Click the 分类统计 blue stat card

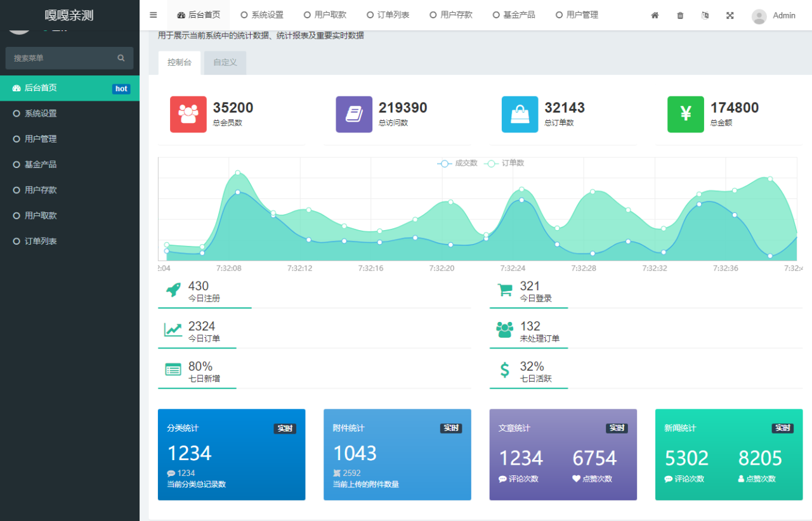tap(232, 454)
